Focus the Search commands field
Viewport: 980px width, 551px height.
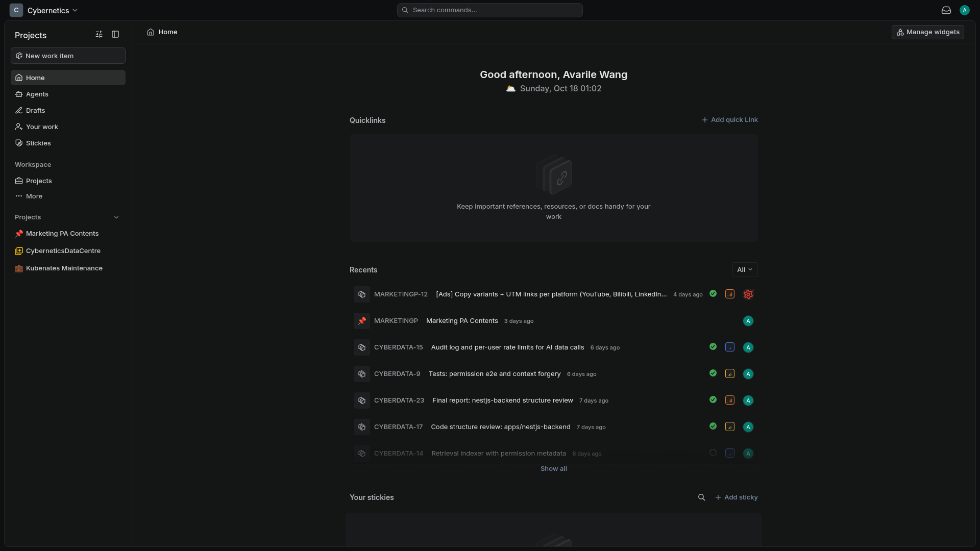[490, 10]
